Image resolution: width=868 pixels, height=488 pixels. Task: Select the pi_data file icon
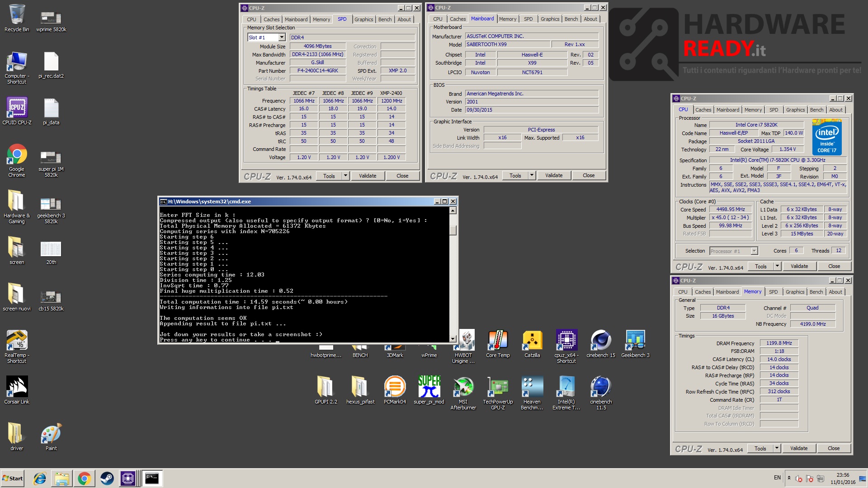point(51,111)
